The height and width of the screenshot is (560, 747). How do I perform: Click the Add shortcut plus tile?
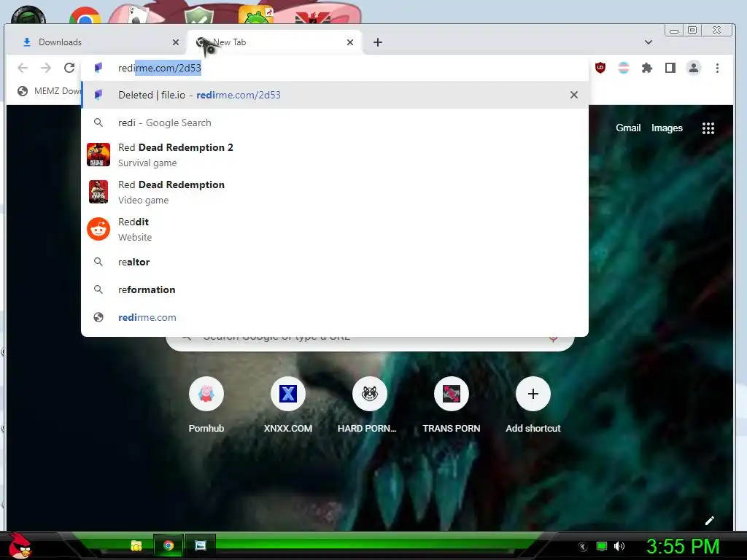(x=533, y=405)
